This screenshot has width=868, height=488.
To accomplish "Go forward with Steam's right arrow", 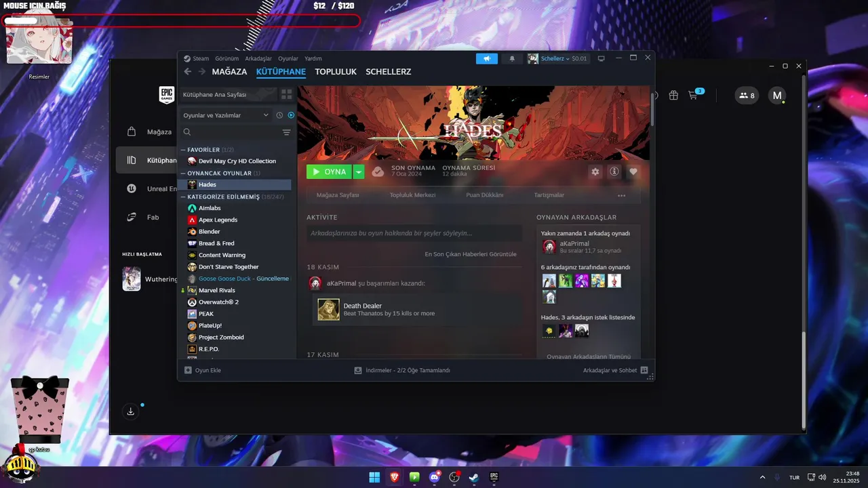I will 201,72.
